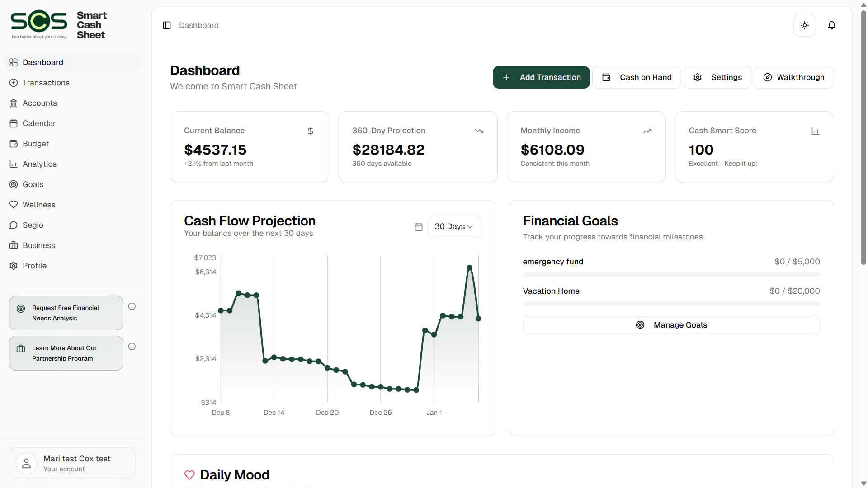Click the page vertical scrollbar
The width and height of the screenshot is (868, 488).
tap(863, 136)
